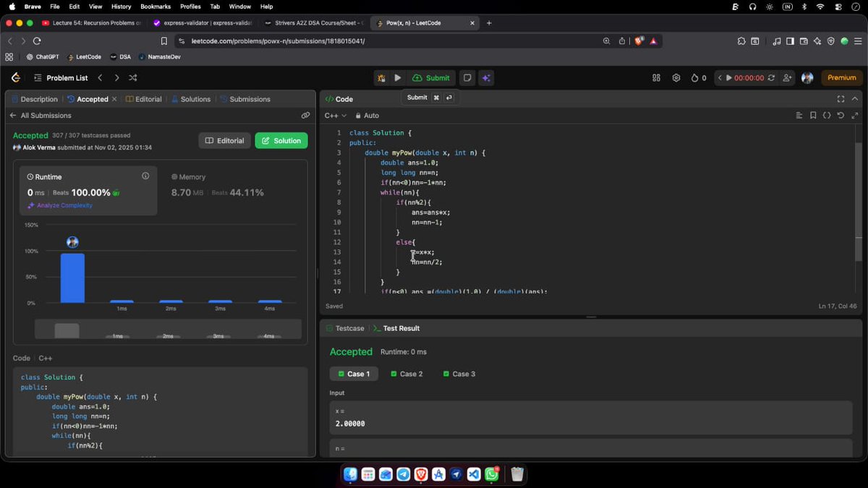Switch to the Testcase tab
868x488 pixels.
345,328
